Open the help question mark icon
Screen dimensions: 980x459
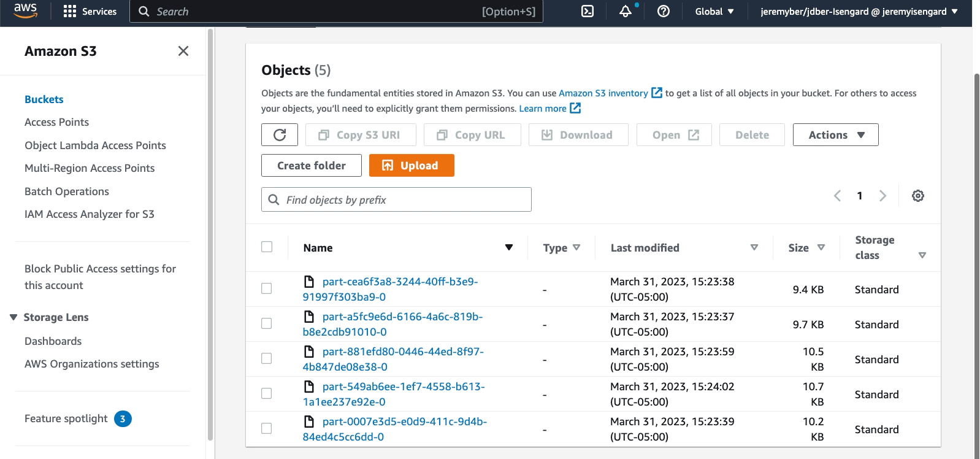(x=664, y=11)
